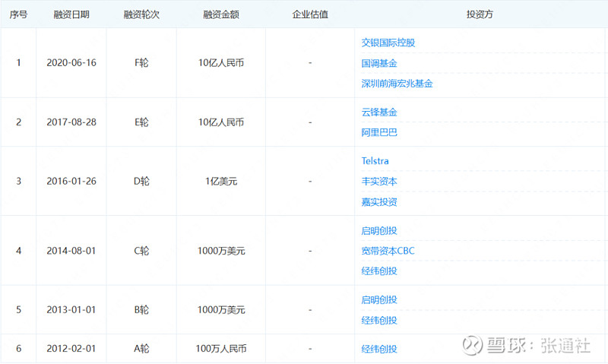This screenshot has width=608, height=364.
Task: Click sequence number 5 in B轮 row
Action: (18, 310)
